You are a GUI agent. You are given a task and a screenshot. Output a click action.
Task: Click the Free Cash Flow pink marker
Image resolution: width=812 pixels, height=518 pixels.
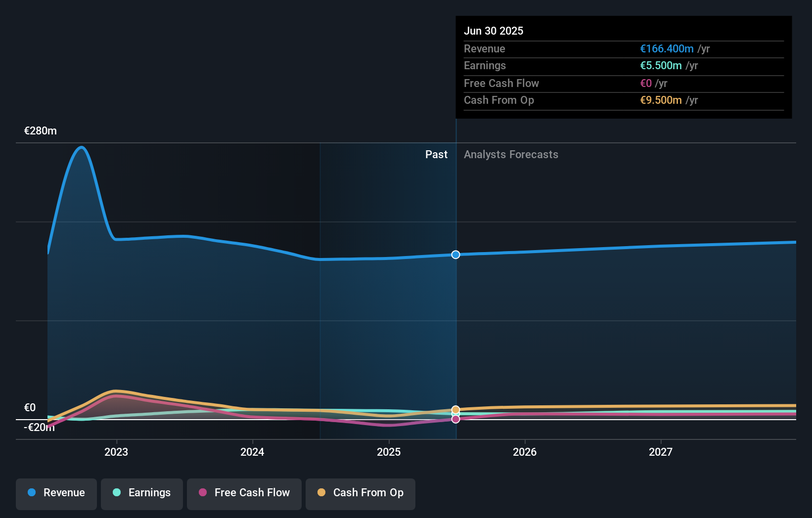coord(455,419)
